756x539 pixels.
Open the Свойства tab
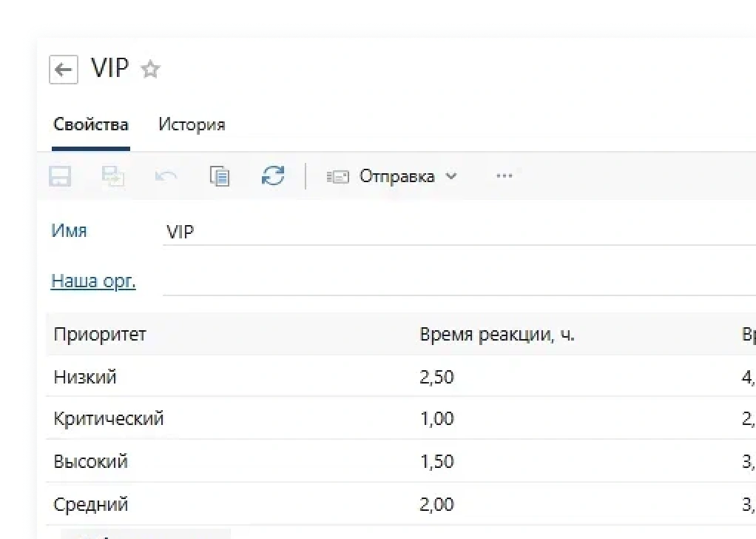pos(91,124)
